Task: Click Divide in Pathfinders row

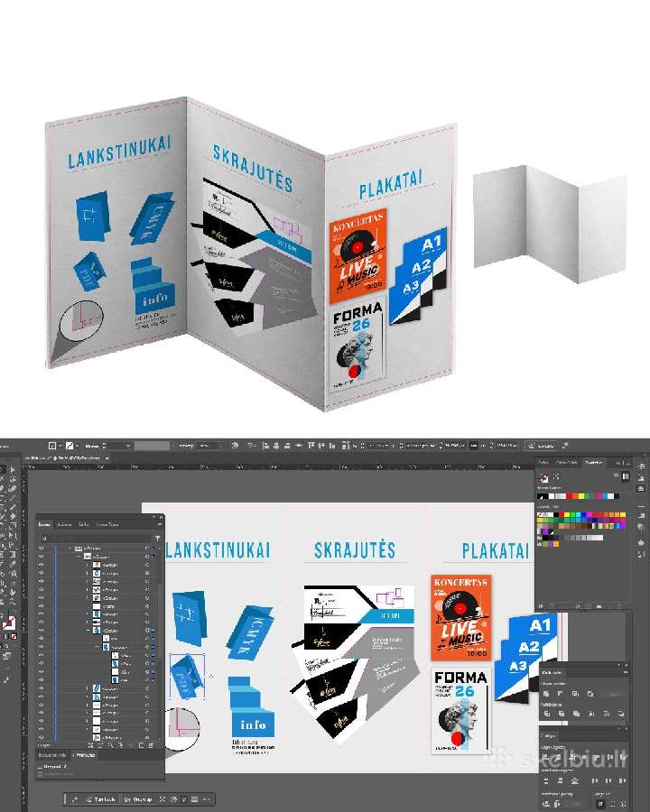Action: click(x=547, y=714)
